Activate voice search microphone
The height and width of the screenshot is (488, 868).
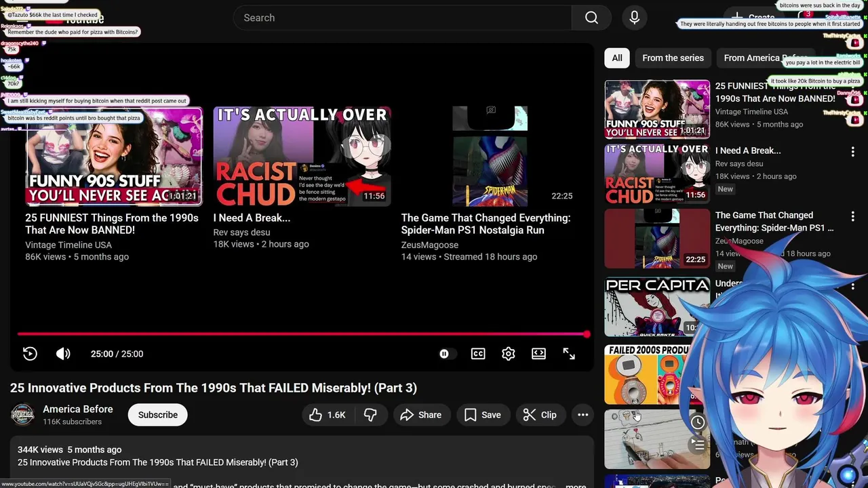(635, 18)
